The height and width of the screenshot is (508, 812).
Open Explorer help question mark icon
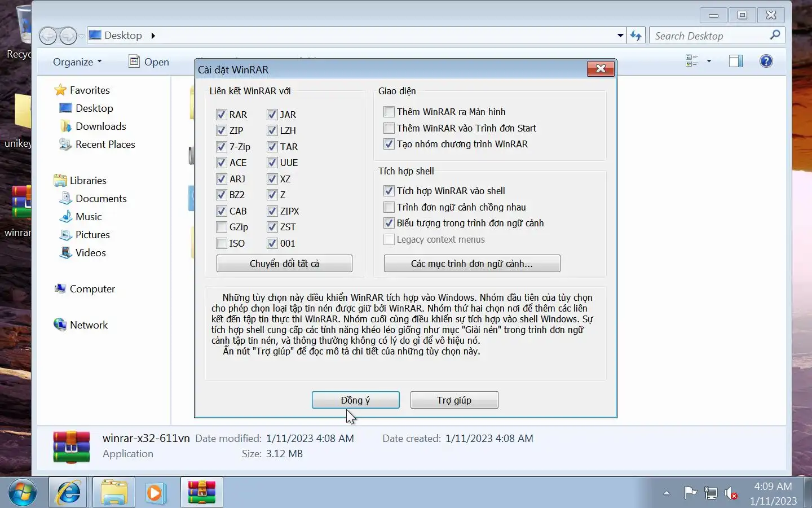point(766,61)
